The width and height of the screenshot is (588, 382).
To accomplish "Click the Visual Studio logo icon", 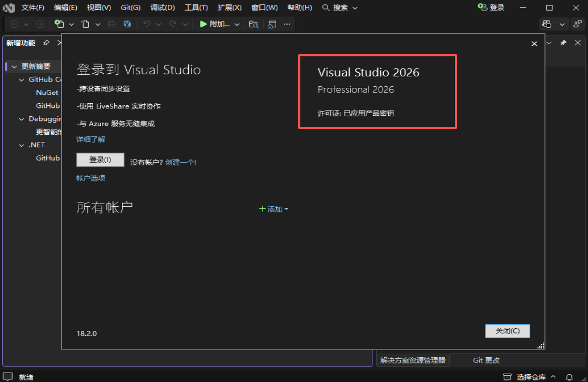I will (x=8, y=7).
